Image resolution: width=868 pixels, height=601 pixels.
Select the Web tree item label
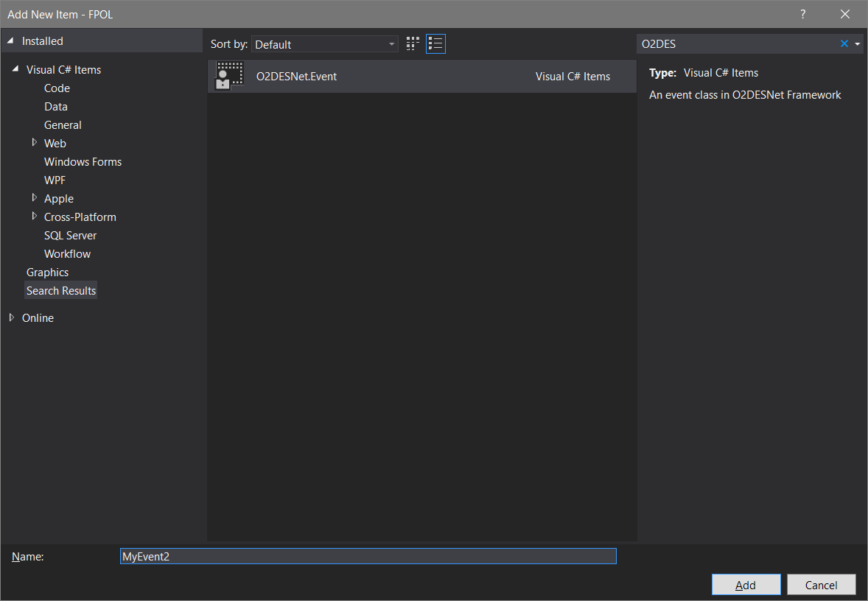point(55,144)
